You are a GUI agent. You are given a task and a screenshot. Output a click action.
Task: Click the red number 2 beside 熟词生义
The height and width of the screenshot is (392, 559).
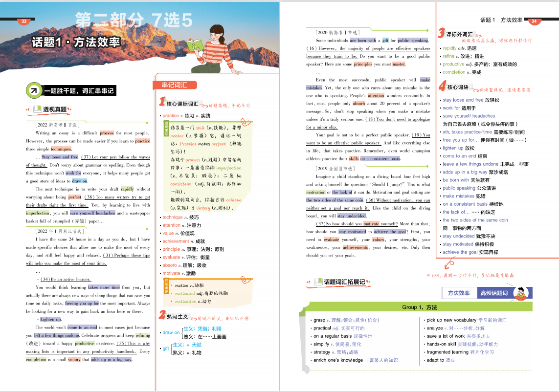pyautogui.click(x=162, y=315)
